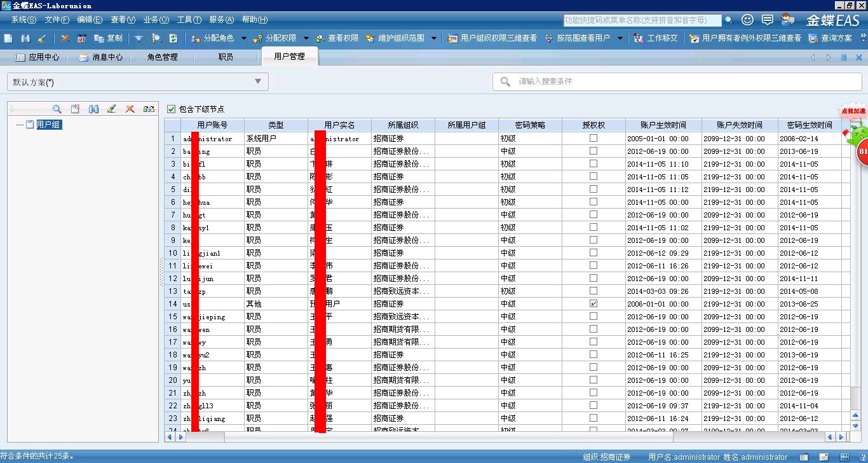Click the filter funnel toolbar icon
Screen dimensions: 868x463
pos(139,38)
